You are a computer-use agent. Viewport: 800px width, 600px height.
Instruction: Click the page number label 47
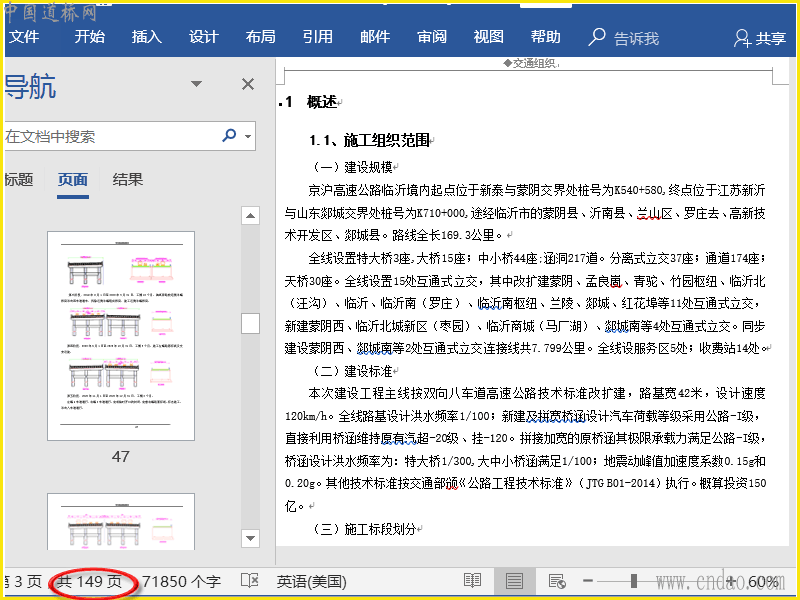120,456
